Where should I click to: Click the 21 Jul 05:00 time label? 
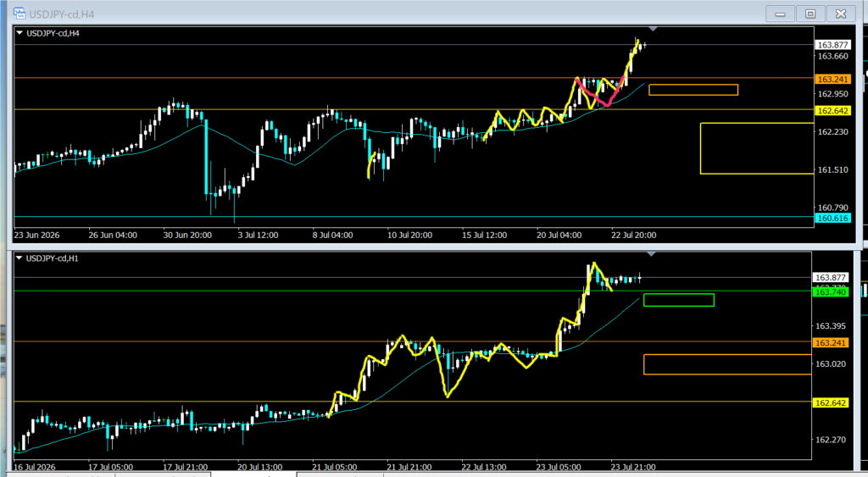[334, 467]
